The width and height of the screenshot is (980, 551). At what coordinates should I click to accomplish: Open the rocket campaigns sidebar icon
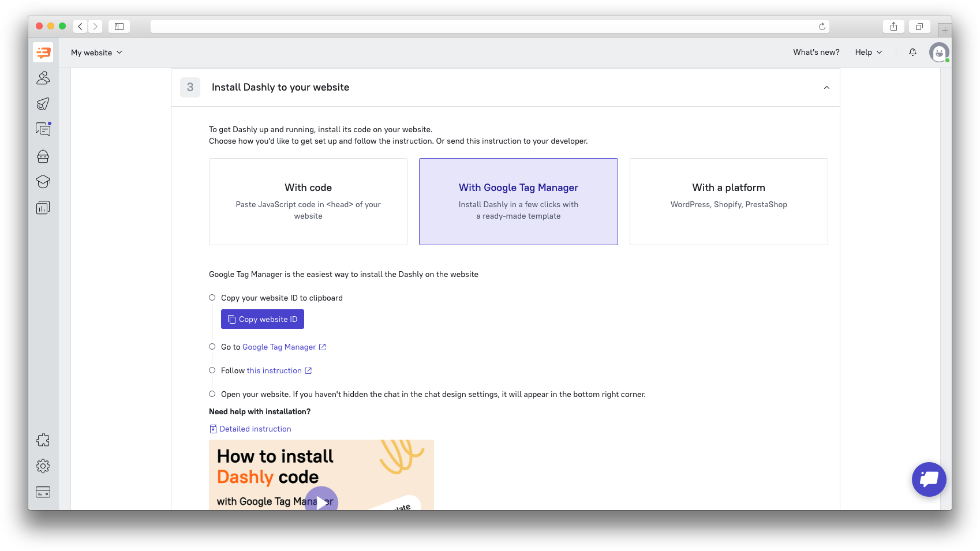coord(43,104)
